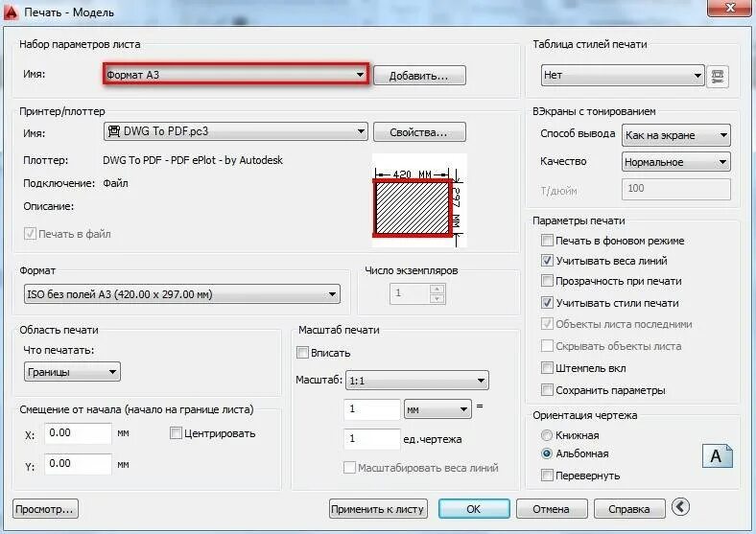Click the AutoCAD logo in title bar
This screenshot has height=534, width=756.
tap(11, 12)
